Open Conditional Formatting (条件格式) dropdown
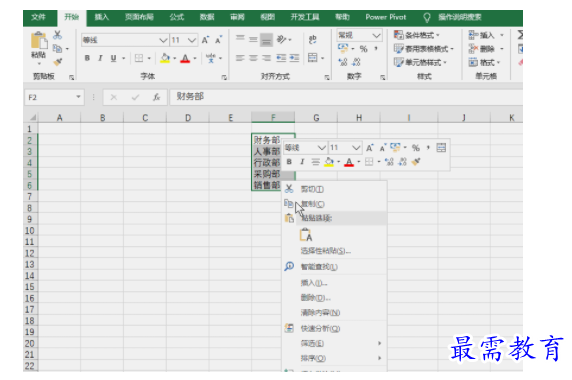 [417, 35]
